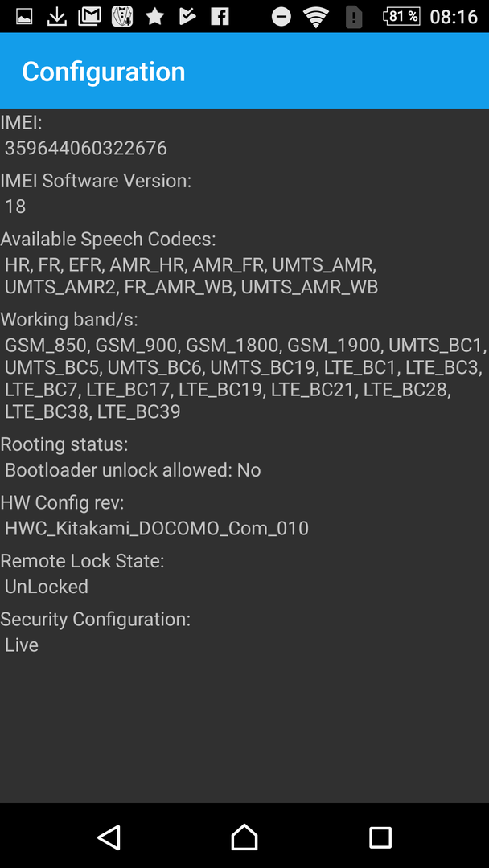Viewport: 489px width, 868px height.
Task: Tap the download notification icon
Action: (x=56, y=17)
